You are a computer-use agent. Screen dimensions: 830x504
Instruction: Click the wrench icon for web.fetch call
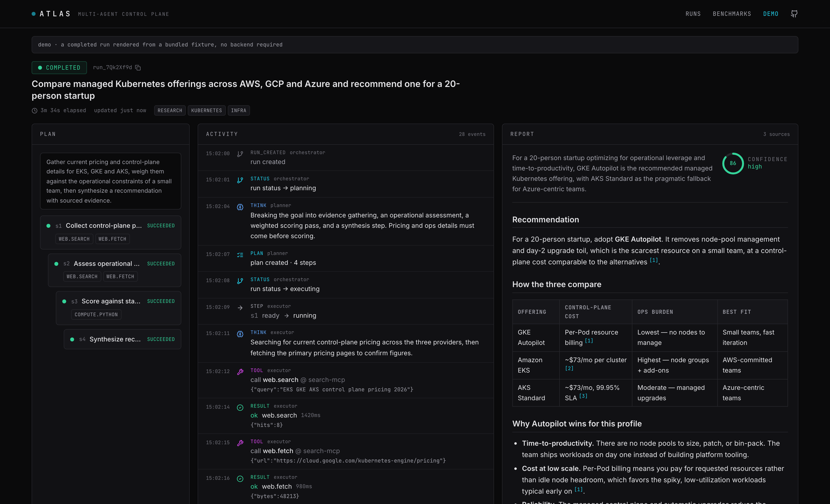240,443
